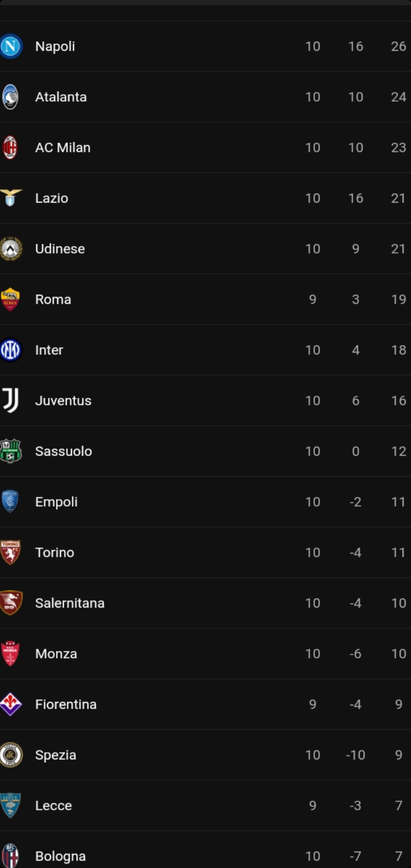Screen dimensions: 411x868
Task: Open the Monza team name
Action: click(56, 654)
